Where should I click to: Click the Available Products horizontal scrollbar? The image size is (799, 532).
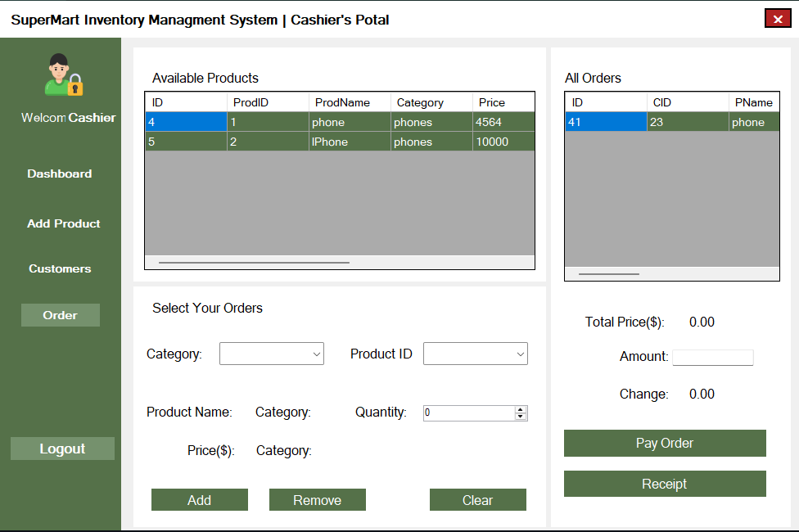coord(254,263)
